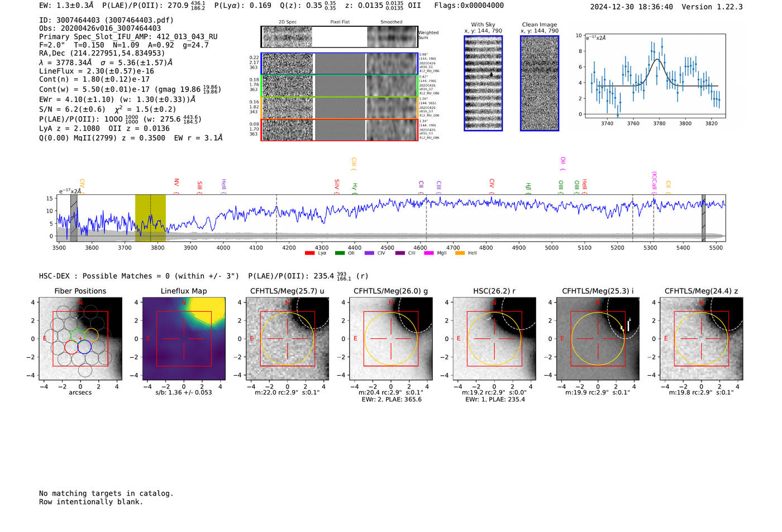Click the Weighted Sum 2D spectrum strip
This screenshot has height=532, width=782.
click(x=340, y=37)
